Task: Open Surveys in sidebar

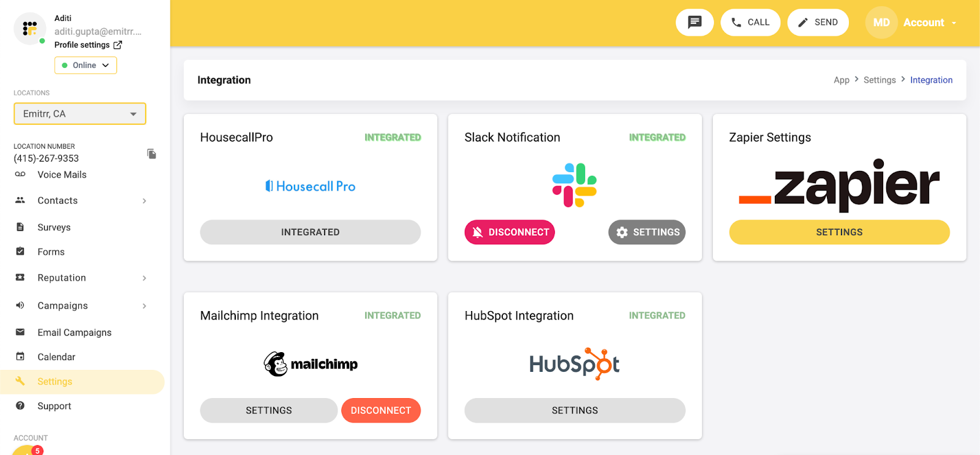Action: coord(54,227)
